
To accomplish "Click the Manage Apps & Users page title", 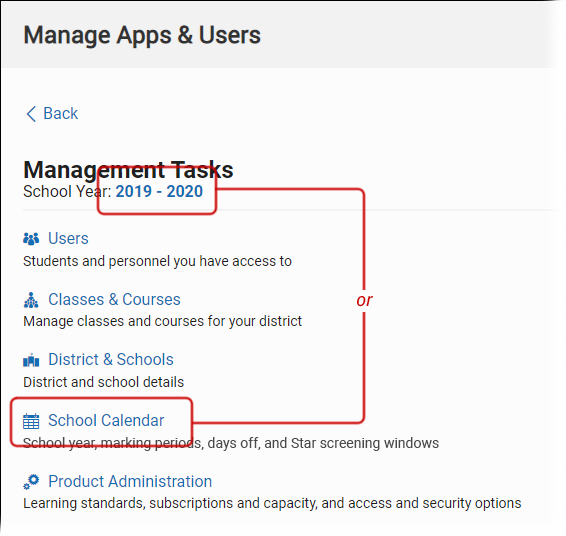I will tap(142, 35).
